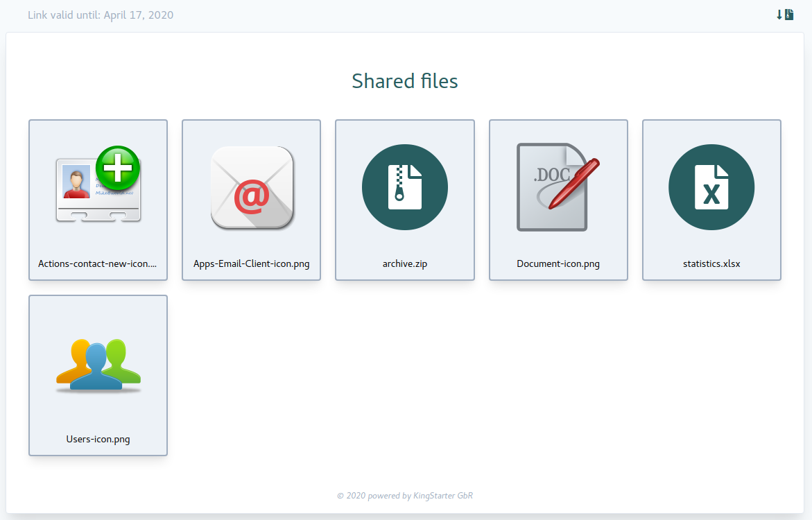This screenshot has width=812, height=520.
Task: Click the red pen on the document icon
Action: coord(573,184)
